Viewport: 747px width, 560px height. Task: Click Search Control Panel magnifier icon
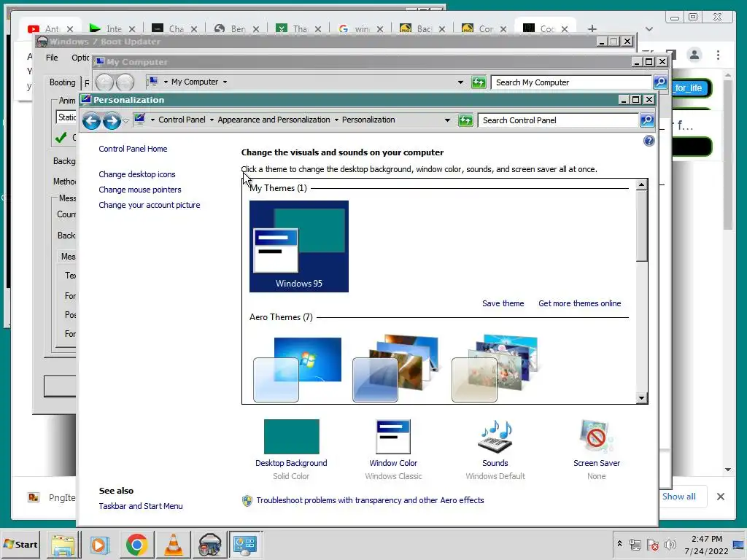coord(646,120)
